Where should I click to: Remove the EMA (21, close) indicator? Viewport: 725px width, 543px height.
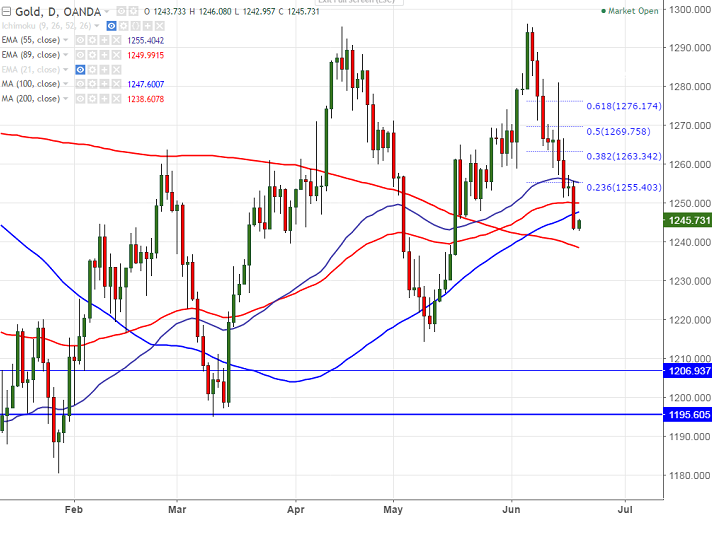coord(117,70)
